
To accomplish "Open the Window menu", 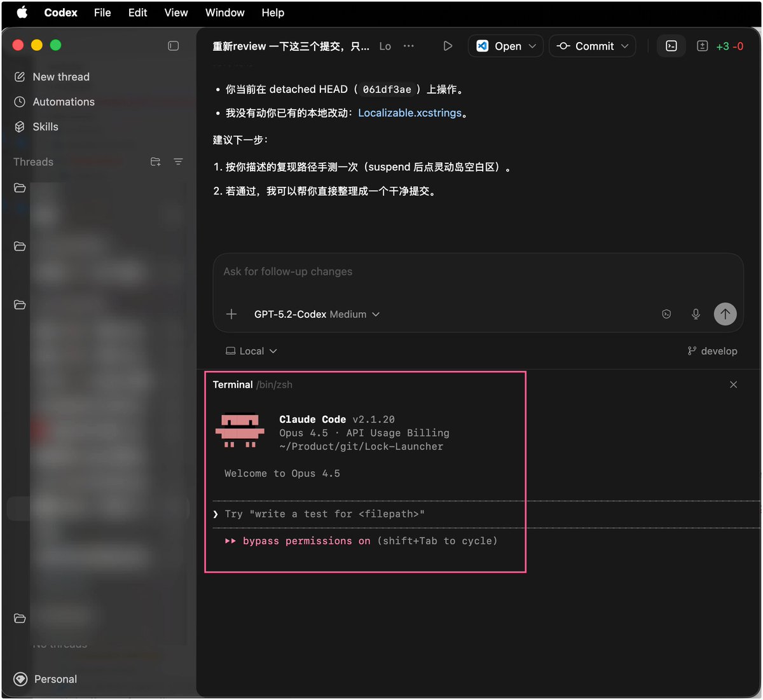I will point(224,13).
